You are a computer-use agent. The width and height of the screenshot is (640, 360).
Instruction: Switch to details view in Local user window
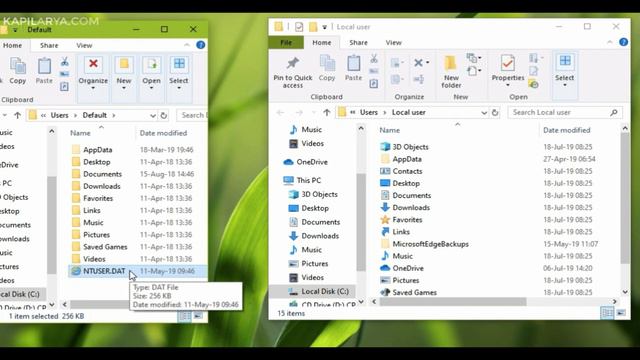coord(607,313)
